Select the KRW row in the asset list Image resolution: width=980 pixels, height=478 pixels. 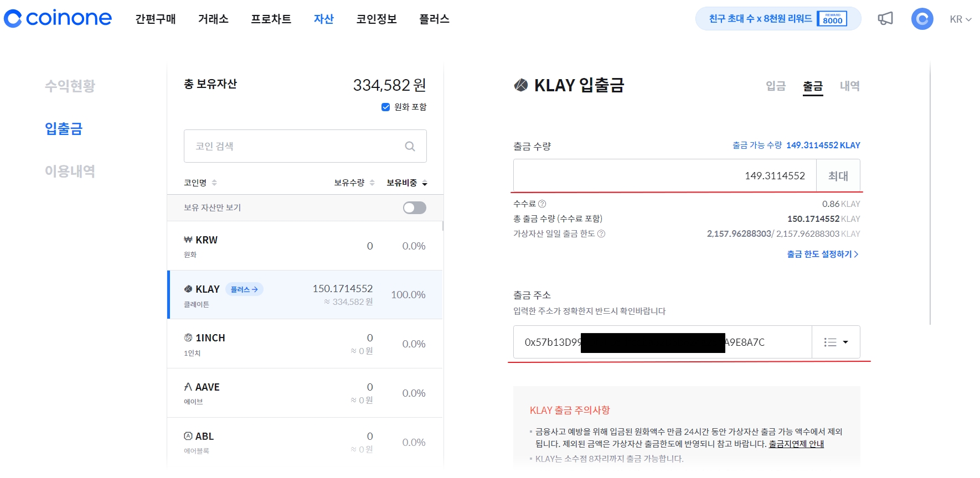point(305,246)
